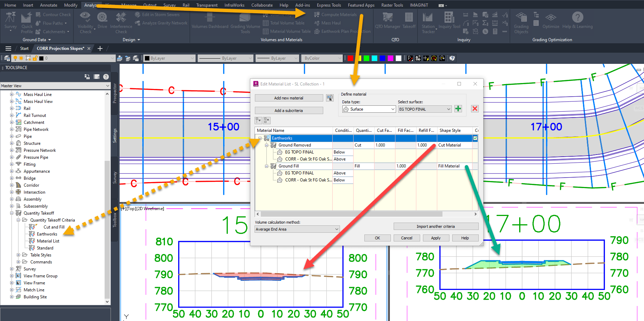This screenshot has width=644, height=321.
Task: Click the Optimize ribbon icon
Action: [551, 20]
